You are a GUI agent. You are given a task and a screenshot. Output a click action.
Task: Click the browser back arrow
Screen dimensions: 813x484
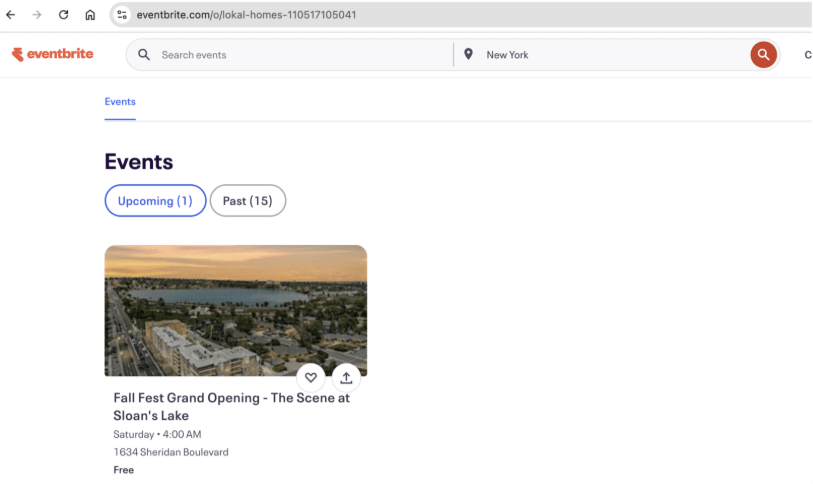[11, 15]
